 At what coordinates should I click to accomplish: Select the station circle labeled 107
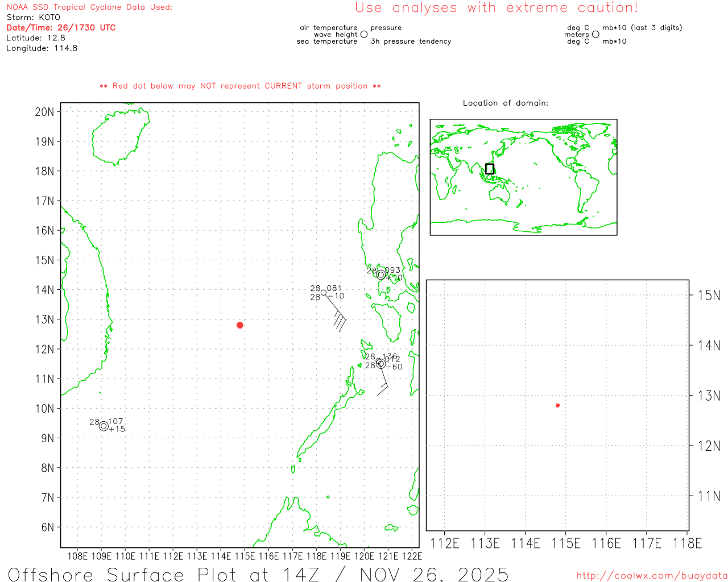pyautogui.click(x=104, y=426)
